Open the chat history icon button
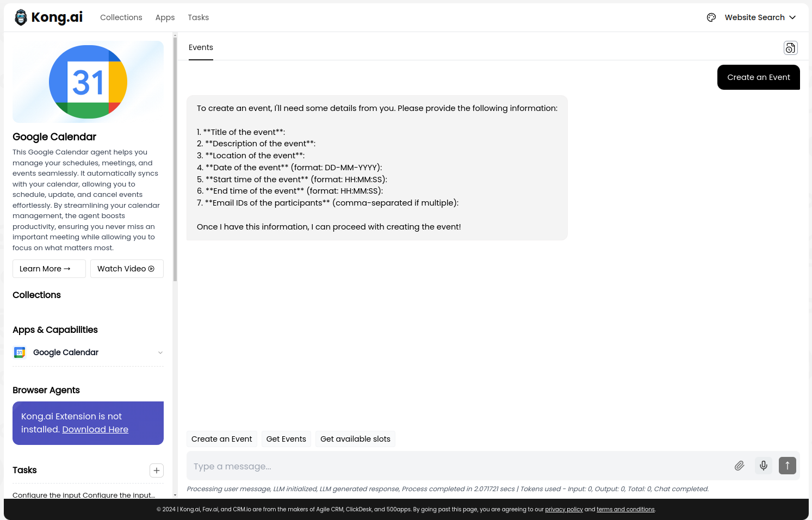The image size is (812, 520). coord(790,48)
